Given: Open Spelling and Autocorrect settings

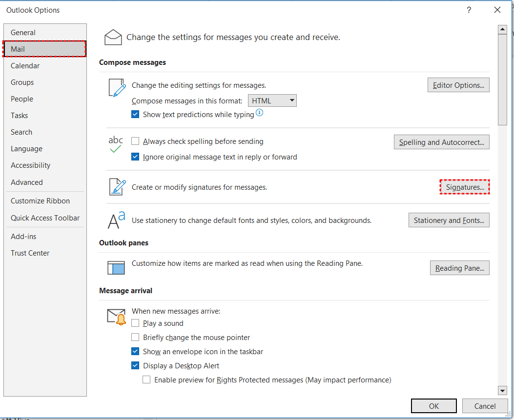Looking at the screenshot, I should (442, 142).
